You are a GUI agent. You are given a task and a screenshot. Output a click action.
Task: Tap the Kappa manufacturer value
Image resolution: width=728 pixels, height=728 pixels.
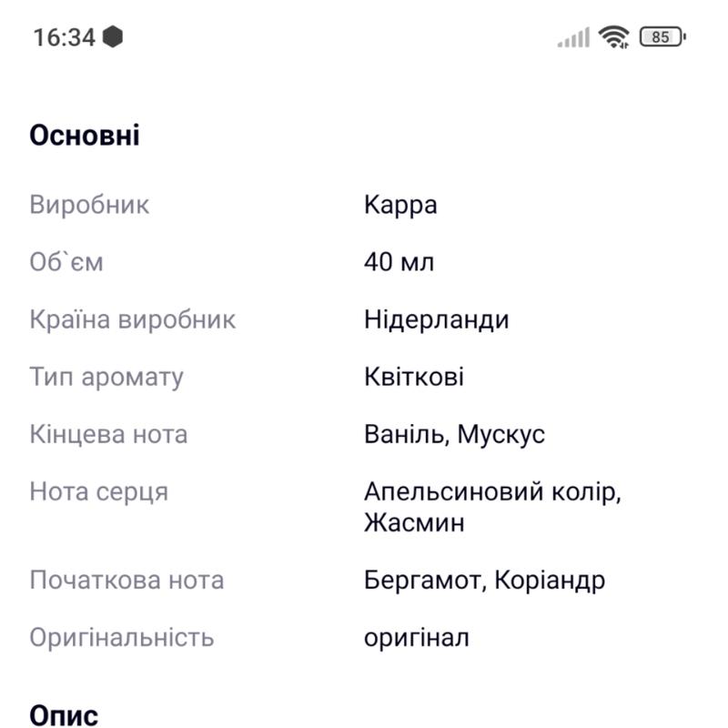click(x=400, y=205)
